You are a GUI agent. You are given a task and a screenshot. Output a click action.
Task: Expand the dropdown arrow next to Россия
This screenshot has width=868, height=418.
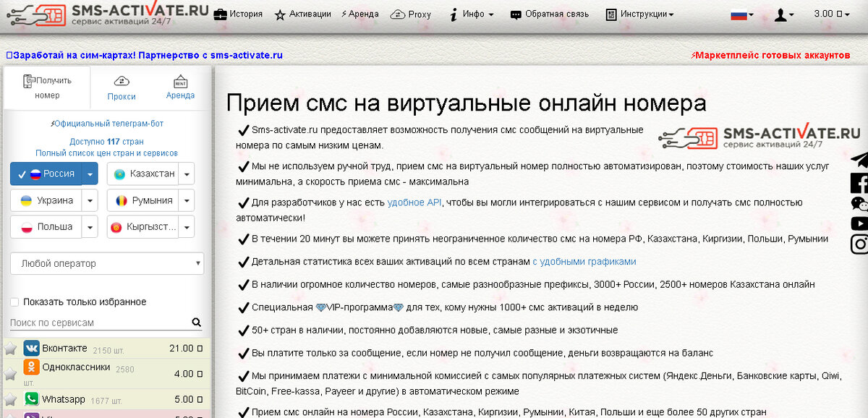89,174
